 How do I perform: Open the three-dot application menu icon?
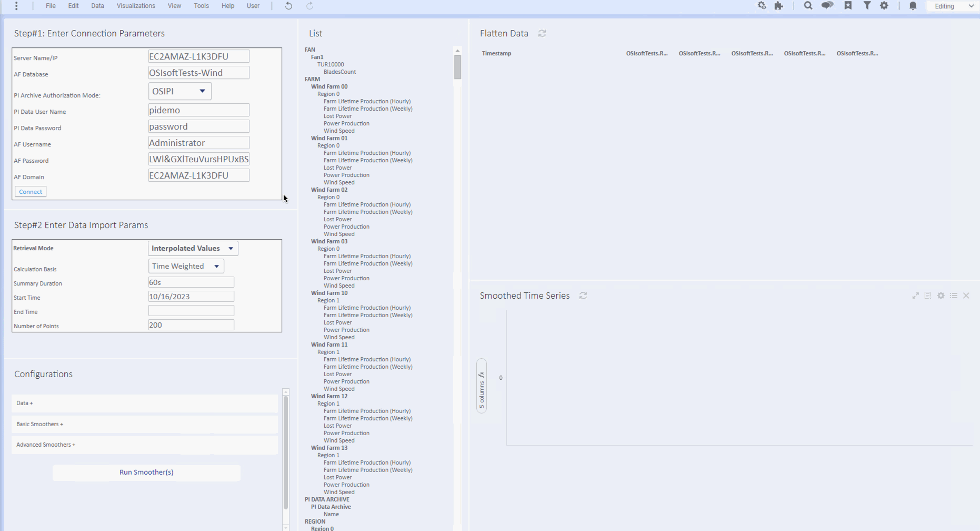(x=16, y=6)
